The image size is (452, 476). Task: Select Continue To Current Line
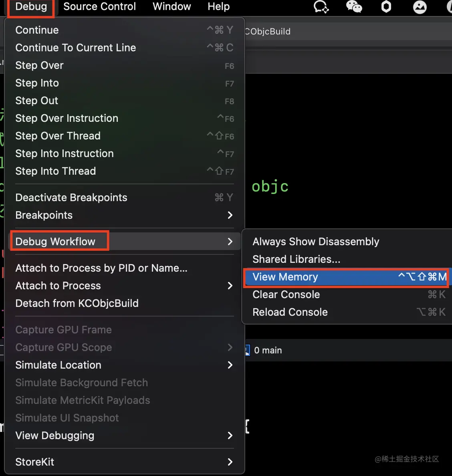pyautogui.click(x=125, y=48)
